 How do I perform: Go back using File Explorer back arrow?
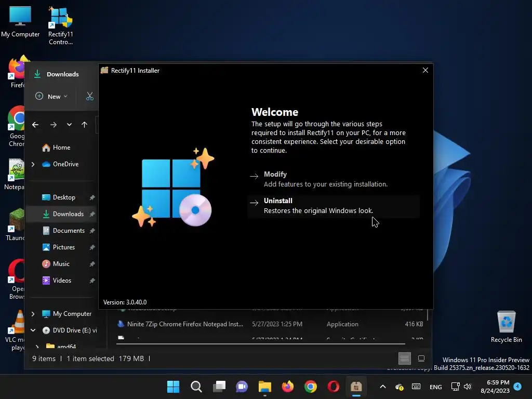(x=35, y=125)
